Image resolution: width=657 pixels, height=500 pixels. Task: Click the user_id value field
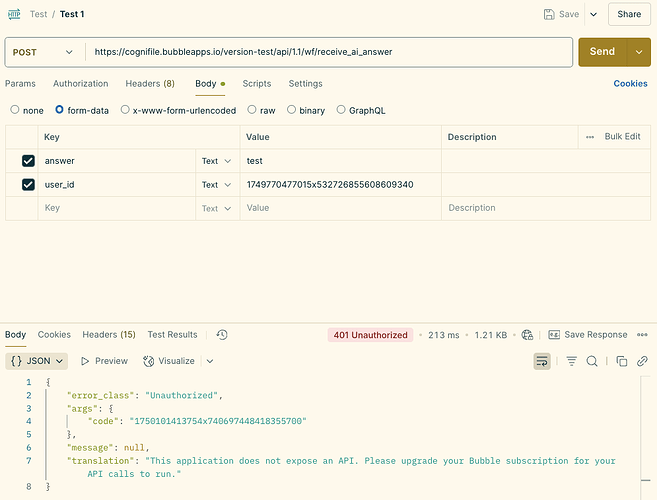pyautogui.click(x=340, y=185)
